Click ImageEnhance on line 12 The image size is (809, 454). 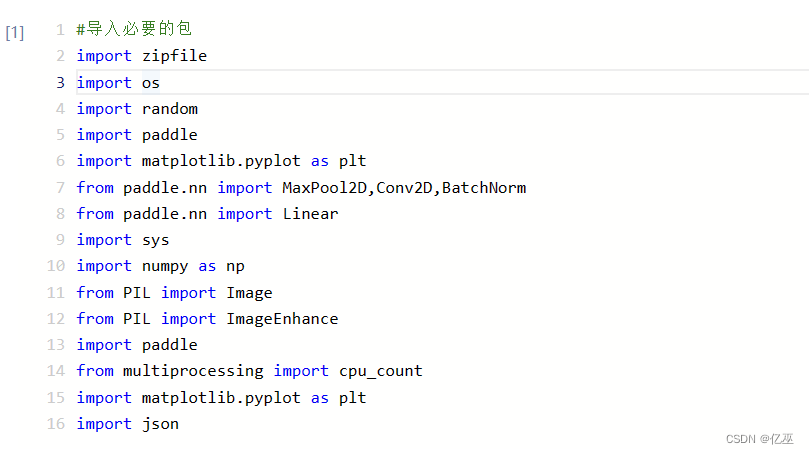282,318
